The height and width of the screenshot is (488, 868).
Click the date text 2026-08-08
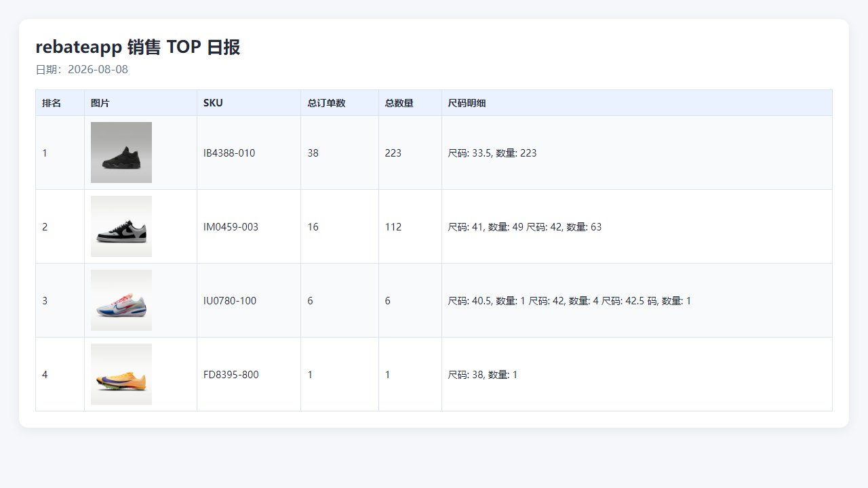click(98, 69)
